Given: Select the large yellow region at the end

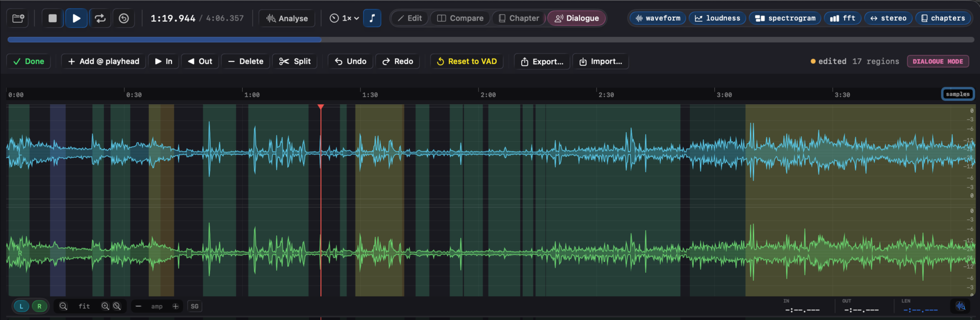Looking at the screenshot, I should point(860,200).
